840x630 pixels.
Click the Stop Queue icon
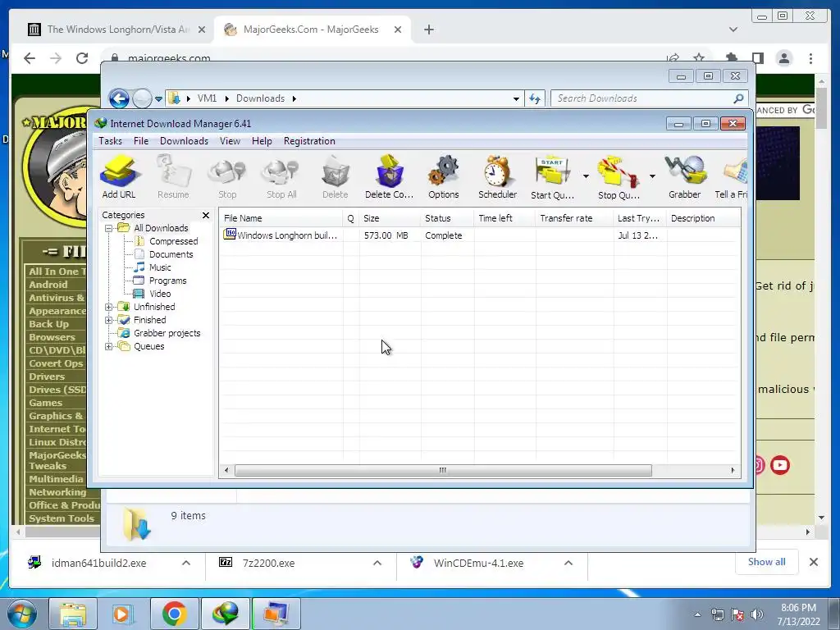coord(619,177)
